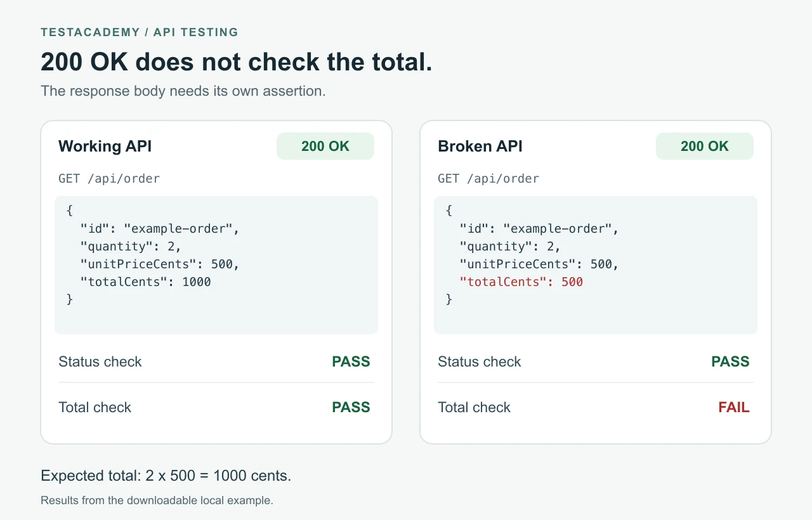
Task: Click the "Total check" label in the Working API card
Action: (x=95, y=407)
